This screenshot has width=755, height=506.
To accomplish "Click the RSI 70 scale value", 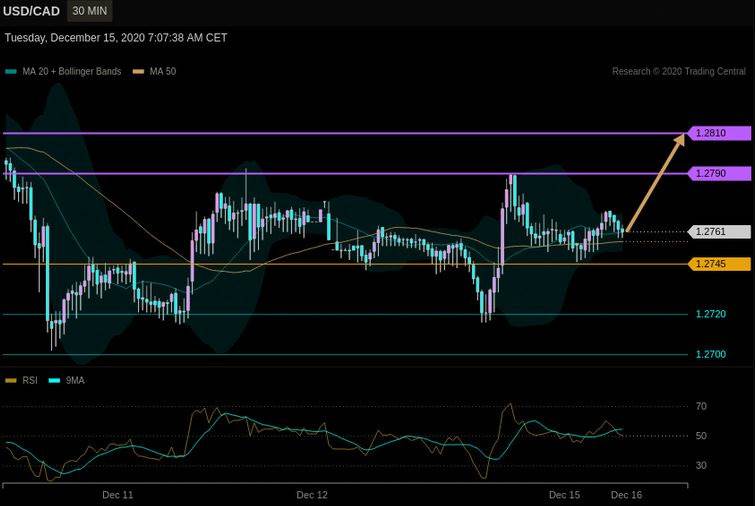I will coord(701,406).
